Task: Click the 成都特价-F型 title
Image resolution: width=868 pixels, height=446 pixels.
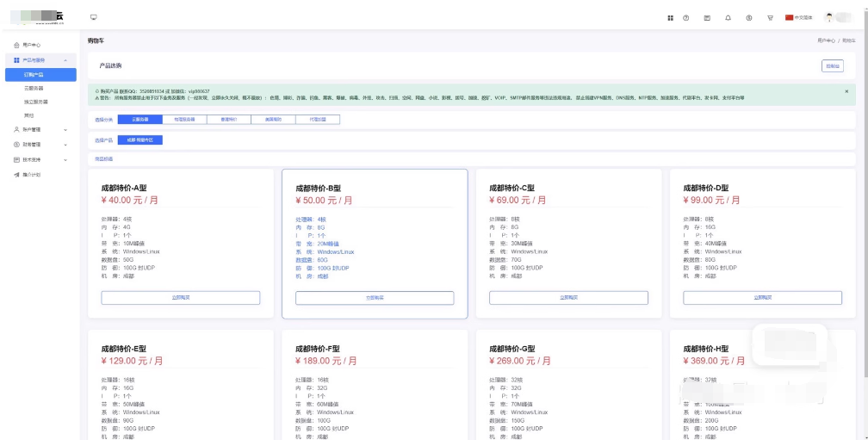Action: tap(318, 350)
